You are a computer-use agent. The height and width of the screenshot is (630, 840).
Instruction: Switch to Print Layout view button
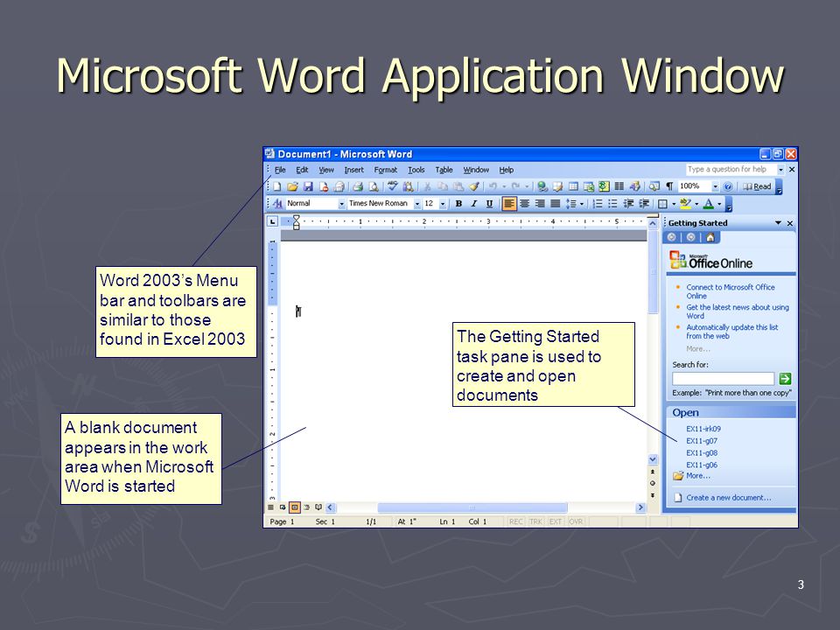[x=294, y=507]
